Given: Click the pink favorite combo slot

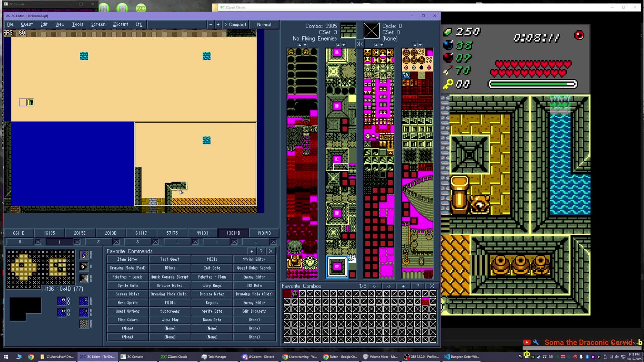Looking at the screenshot, I should 425,301.
